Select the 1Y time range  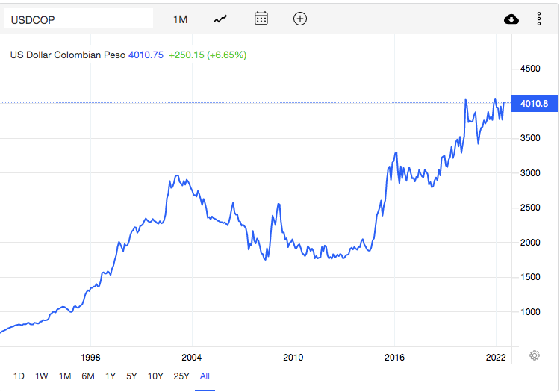click(111, 376)
